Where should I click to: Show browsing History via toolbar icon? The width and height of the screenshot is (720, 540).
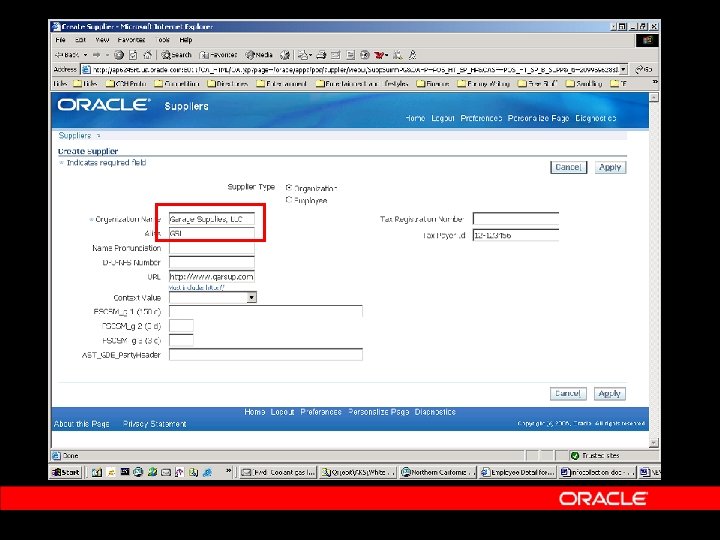click(x=285, y=55)
